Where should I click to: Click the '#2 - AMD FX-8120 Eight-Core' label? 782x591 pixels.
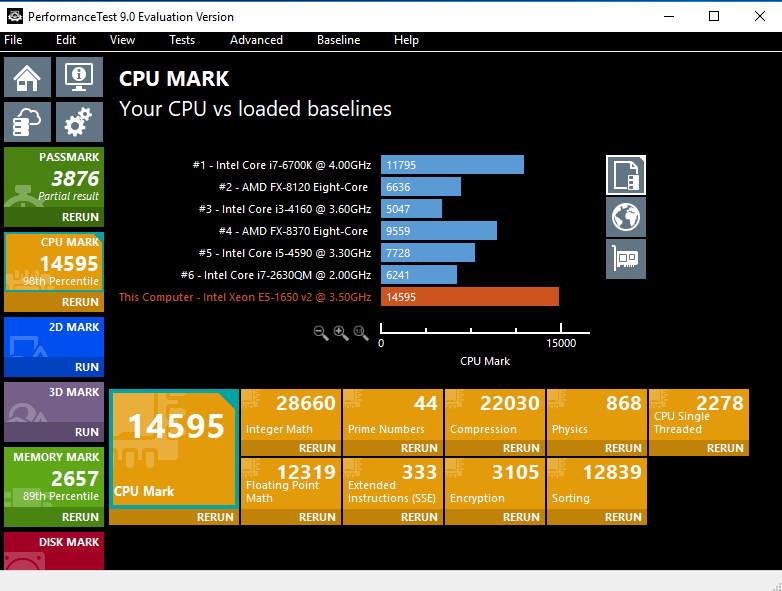293,187
